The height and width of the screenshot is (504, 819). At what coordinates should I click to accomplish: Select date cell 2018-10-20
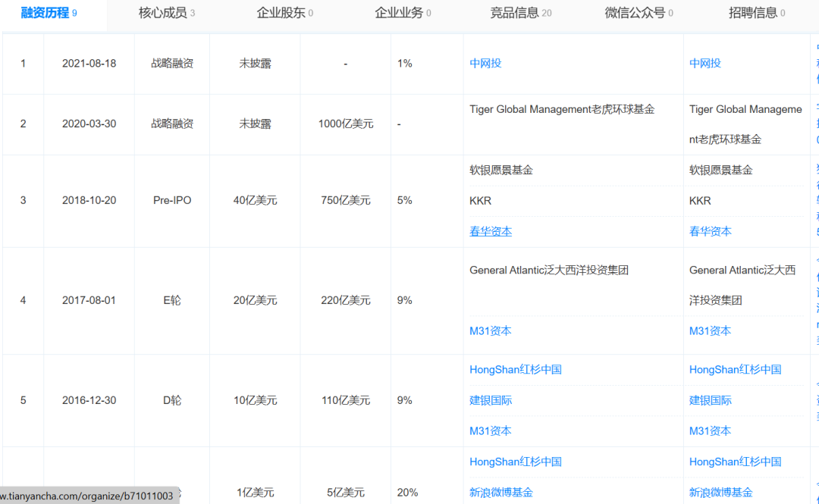[89, 200]
